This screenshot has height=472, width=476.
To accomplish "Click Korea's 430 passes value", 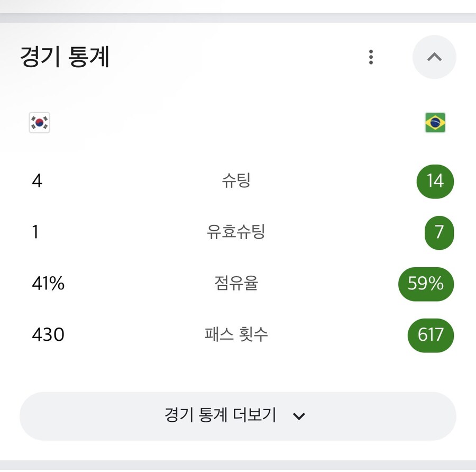I will point(48,334).
